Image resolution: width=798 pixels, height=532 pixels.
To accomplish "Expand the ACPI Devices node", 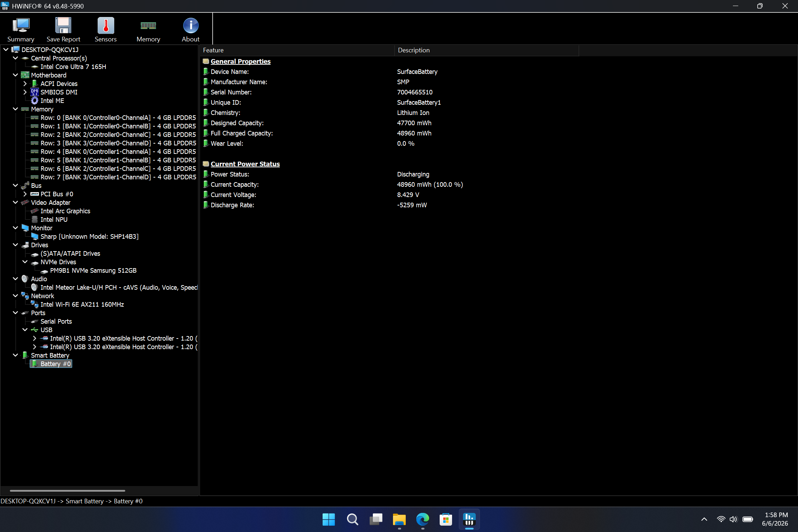I will (x=25, y=83).
